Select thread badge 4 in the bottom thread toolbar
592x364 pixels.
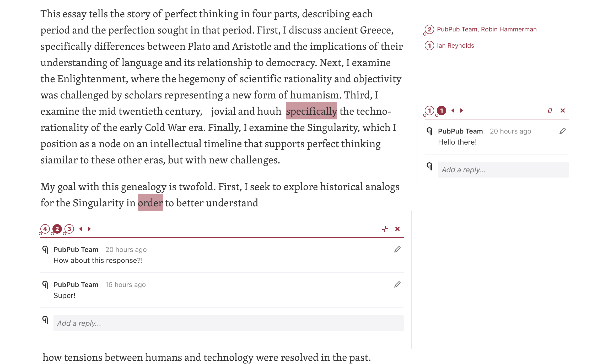[45, 229]
